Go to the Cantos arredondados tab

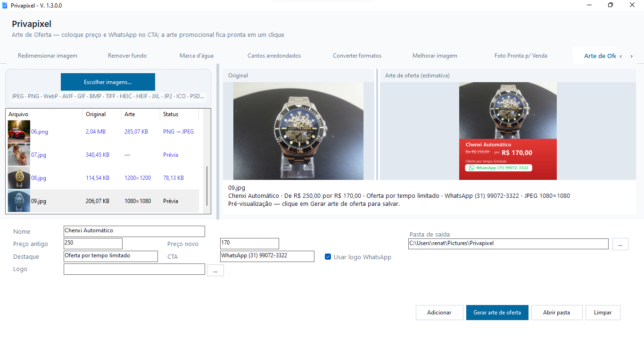click(274, 56)
